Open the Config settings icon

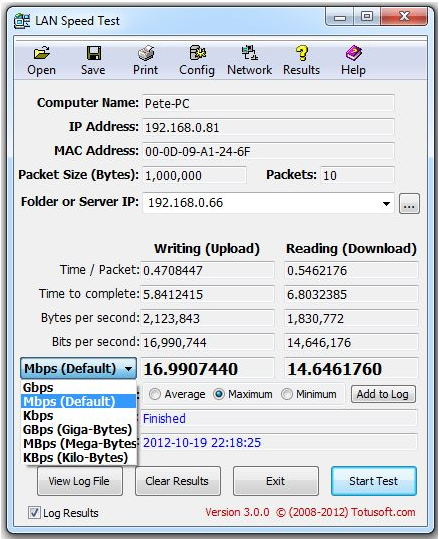[197, 53]
